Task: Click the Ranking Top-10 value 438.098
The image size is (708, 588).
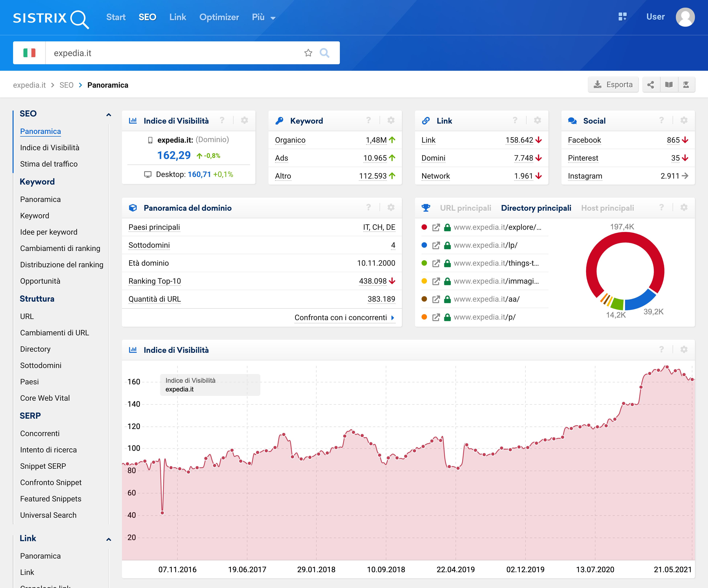Action: [x=373, y=281]
